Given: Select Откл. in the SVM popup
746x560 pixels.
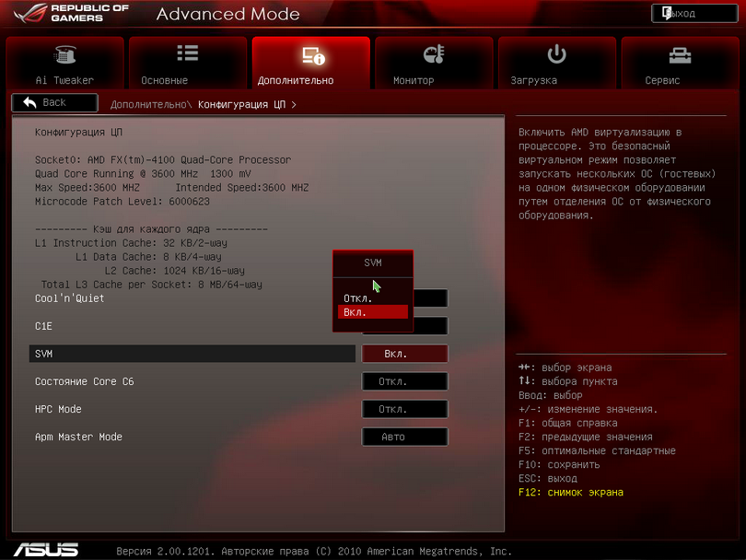Looking at the screenshot, I should 358,298.
